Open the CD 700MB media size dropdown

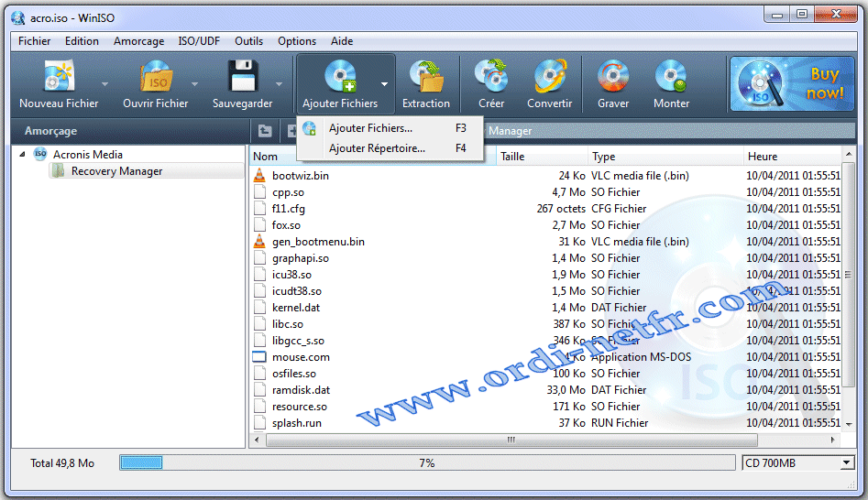point(847,462)
